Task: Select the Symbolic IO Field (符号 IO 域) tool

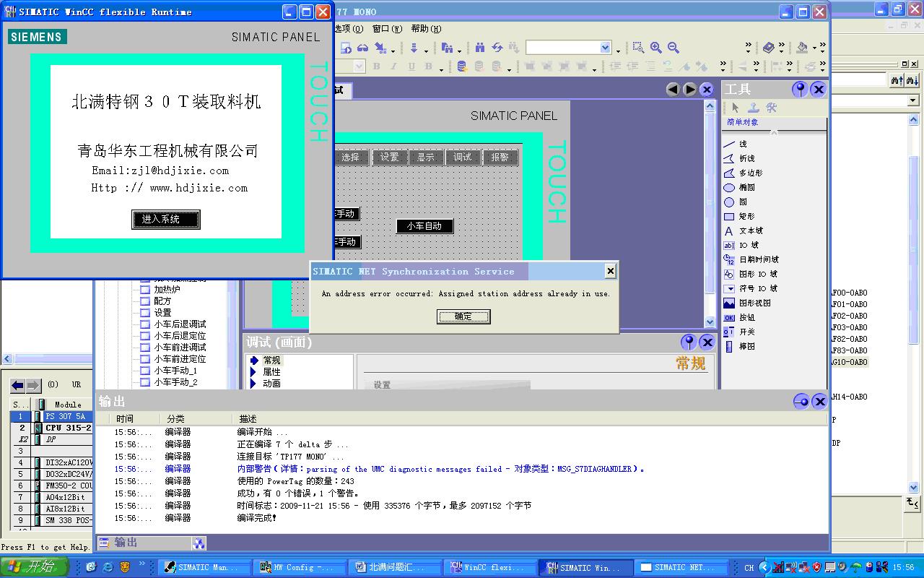Action: (750, 288)
